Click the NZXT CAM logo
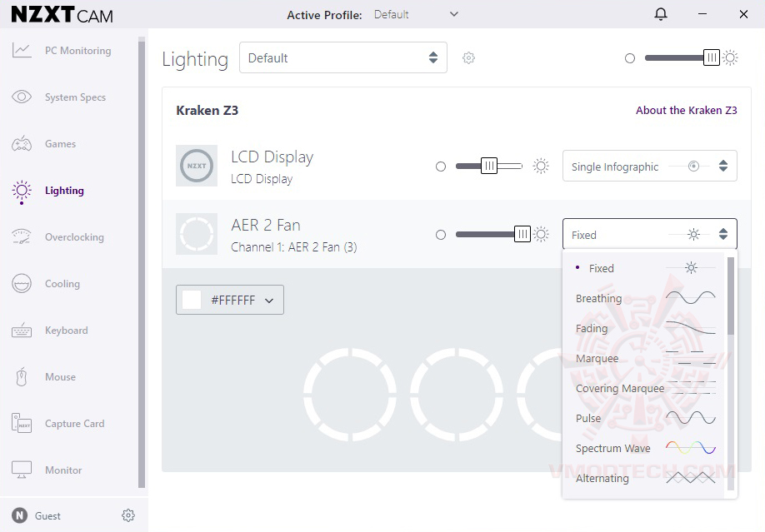Screen dimensions: 765x532 click(x=62, y=15)
